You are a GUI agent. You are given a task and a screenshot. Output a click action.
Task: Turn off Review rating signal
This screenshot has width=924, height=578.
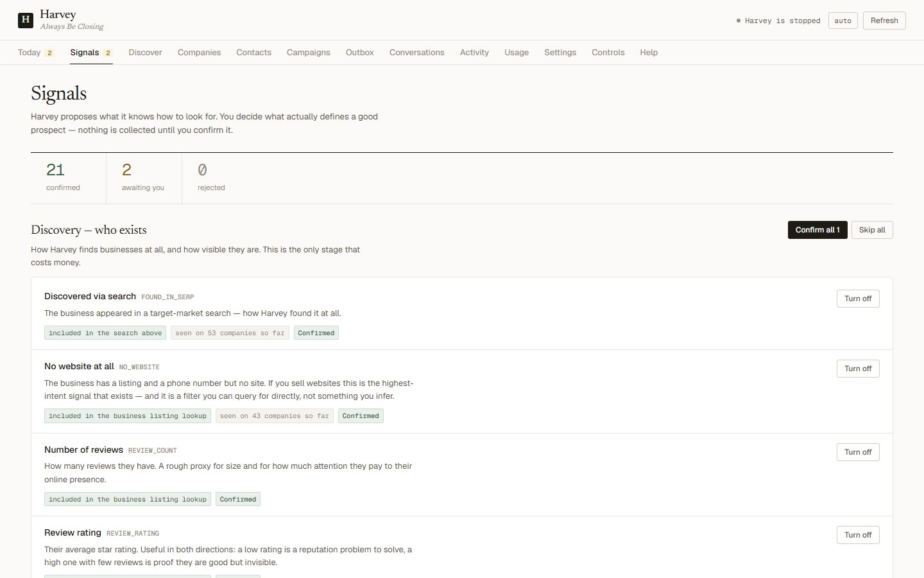click(858, 535)
